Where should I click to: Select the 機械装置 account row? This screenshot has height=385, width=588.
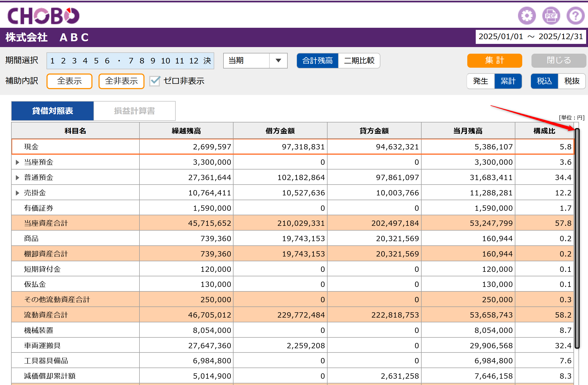pos(293,330)
